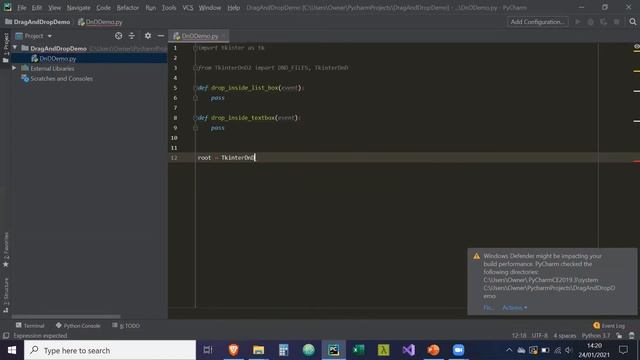
Task: Click the Fix... link in notification
Action: tap(488, 307)
